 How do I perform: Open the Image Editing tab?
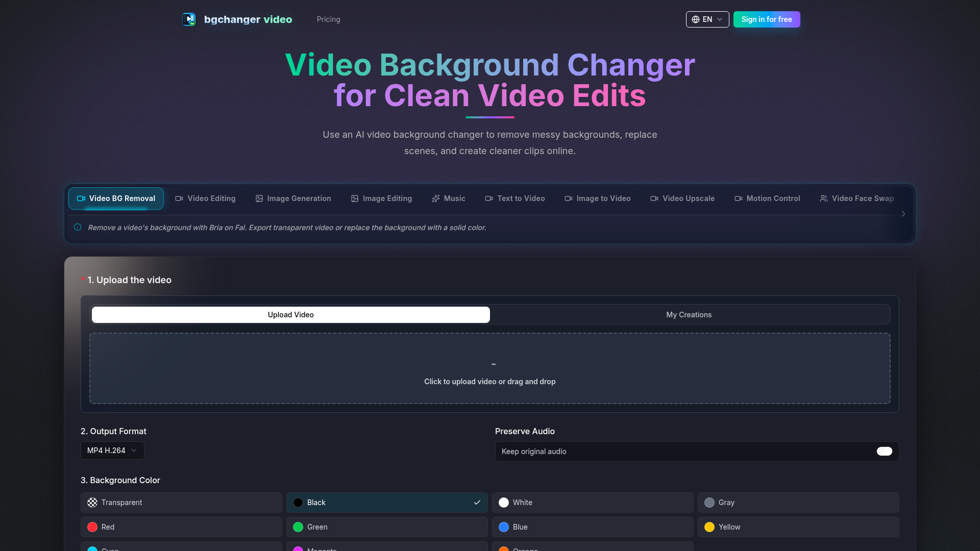[382, 198]
